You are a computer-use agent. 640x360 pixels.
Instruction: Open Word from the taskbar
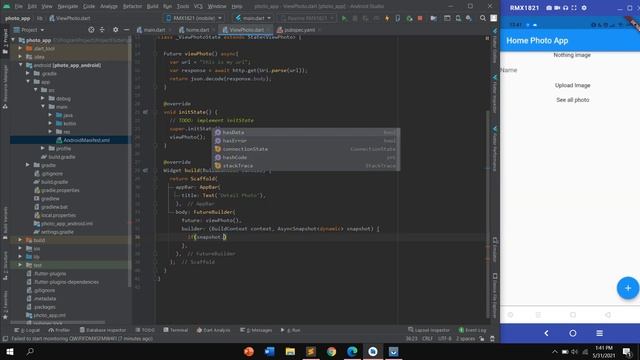click(270, 351)
